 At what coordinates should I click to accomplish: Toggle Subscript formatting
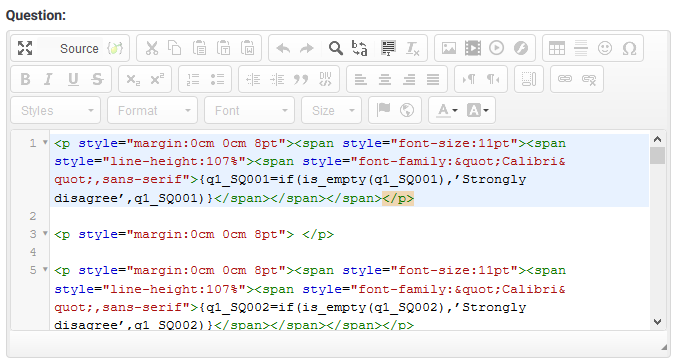tap(133, 79)
